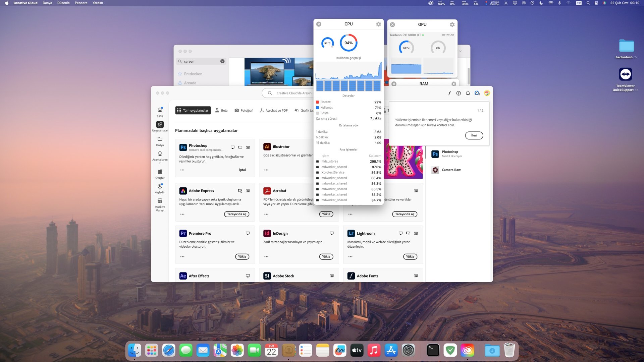Open the help question mark icon
The width and height of the screenshot is (644, 362).
(x=459, y=93)
